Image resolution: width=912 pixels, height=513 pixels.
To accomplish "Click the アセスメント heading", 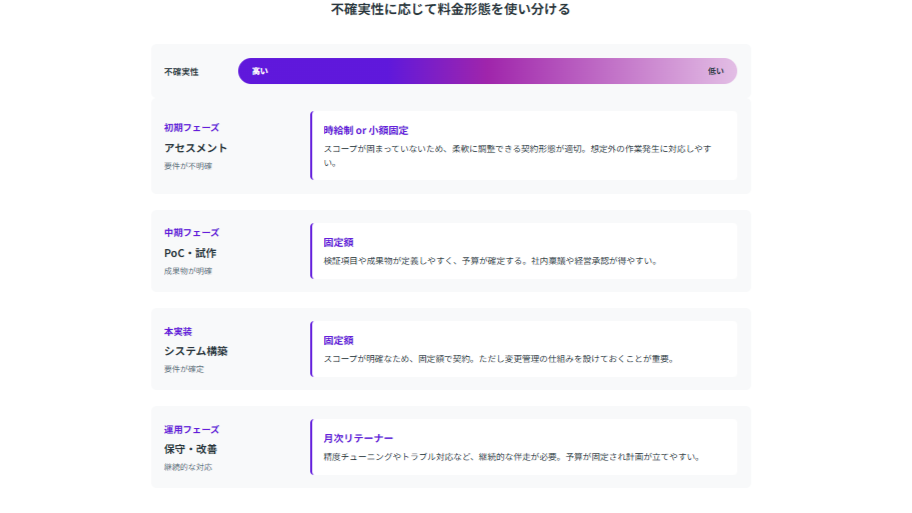I will click(196, 148).
